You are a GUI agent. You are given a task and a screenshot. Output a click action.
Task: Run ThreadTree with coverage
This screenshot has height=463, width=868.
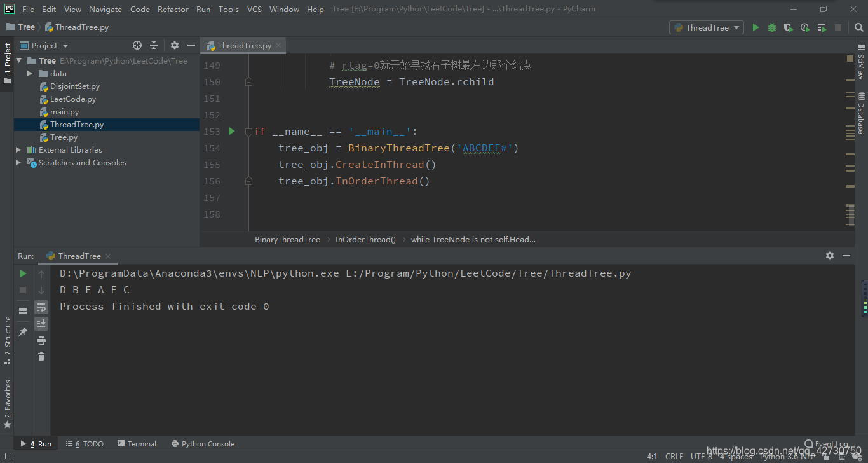pyautogui.click(x=789, y=27)
